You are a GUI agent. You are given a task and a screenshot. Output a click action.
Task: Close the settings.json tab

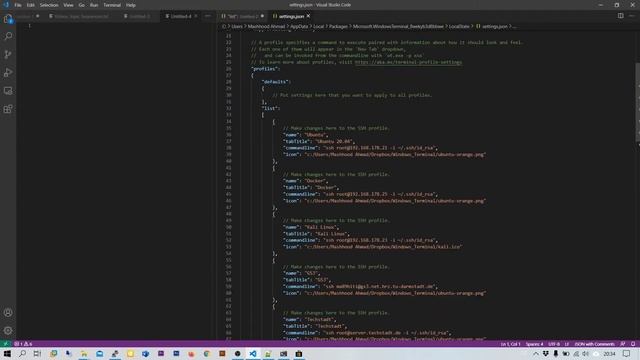[309, 16]
